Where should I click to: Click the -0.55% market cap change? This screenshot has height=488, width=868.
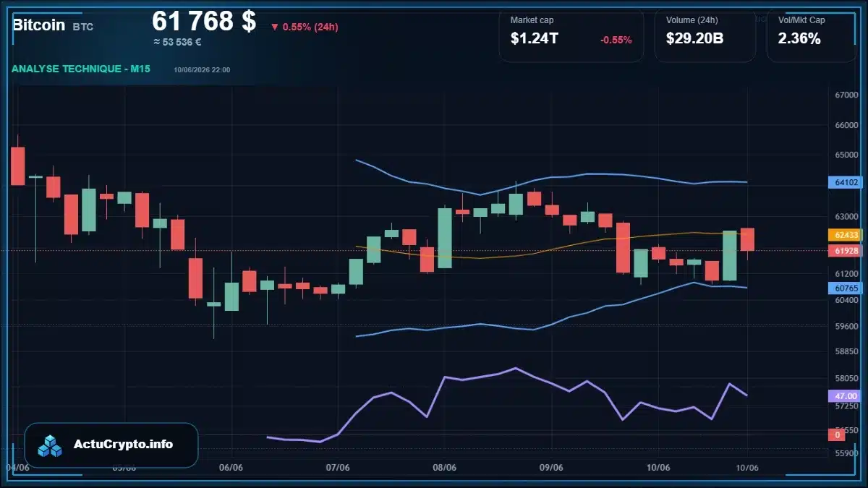coord(616,40)
